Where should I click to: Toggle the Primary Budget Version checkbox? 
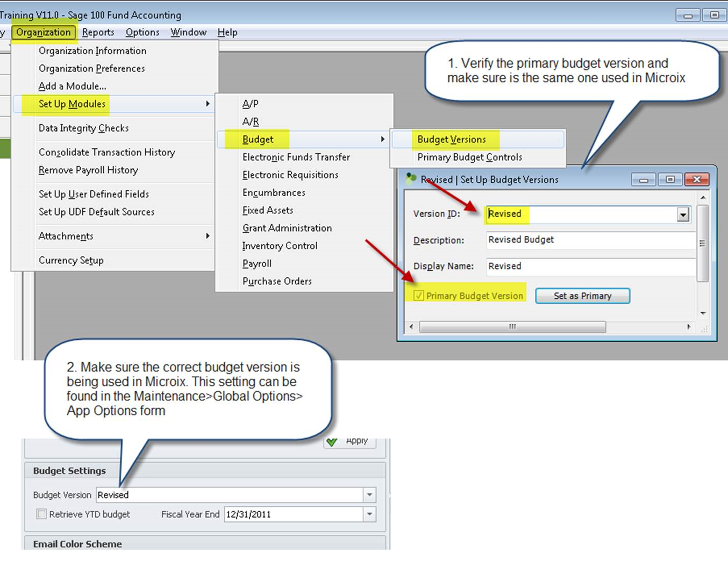tap(419, 296)
